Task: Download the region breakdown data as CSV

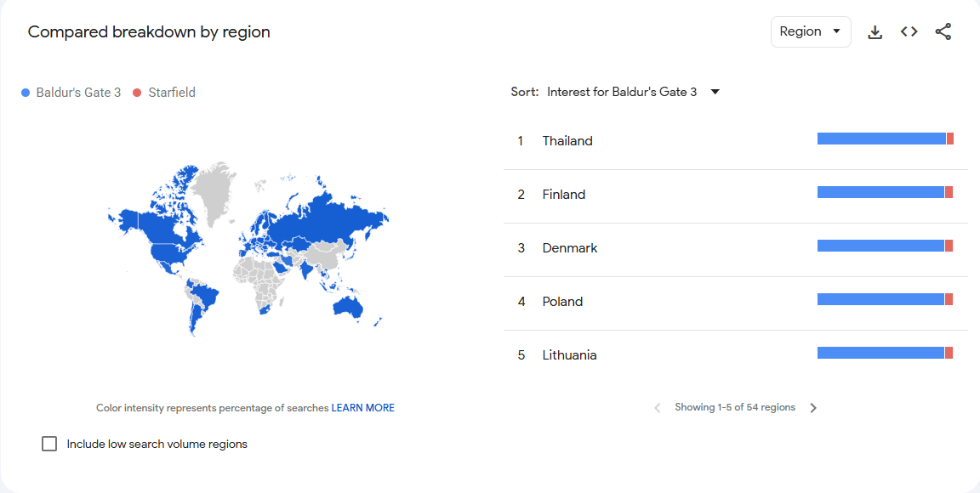Action: click(x=875, y=32)
